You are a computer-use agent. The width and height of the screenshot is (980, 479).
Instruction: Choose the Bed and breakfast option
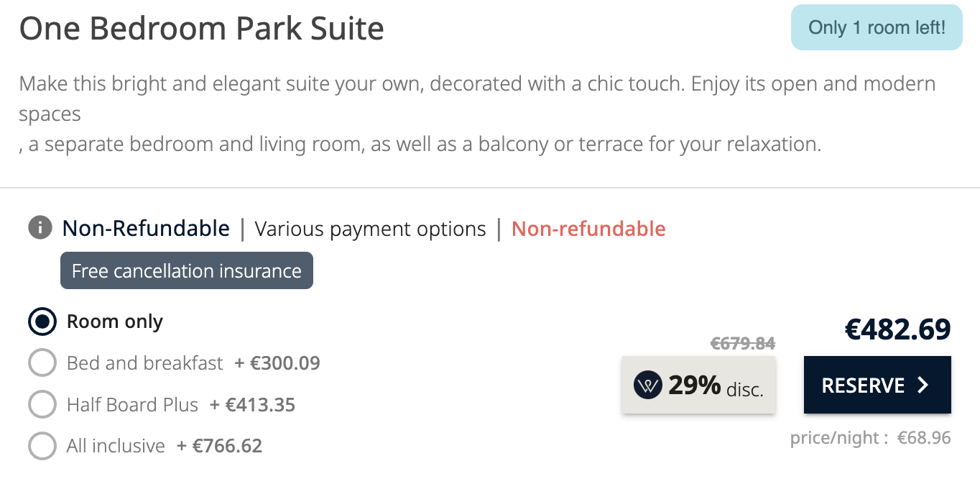42,362
